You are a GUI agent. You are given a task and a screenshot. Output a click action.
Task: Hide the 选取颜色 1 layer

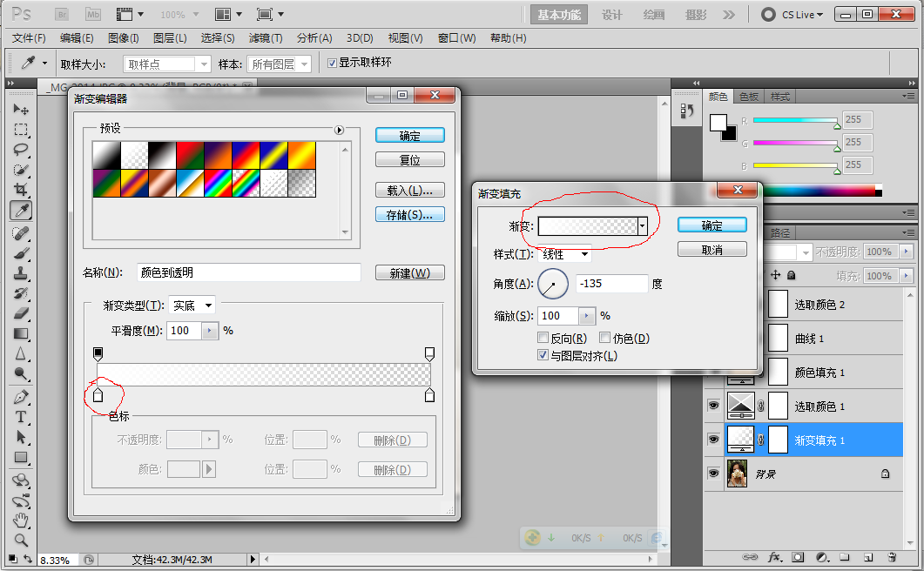pyautogui.click(x=713, y=406)
